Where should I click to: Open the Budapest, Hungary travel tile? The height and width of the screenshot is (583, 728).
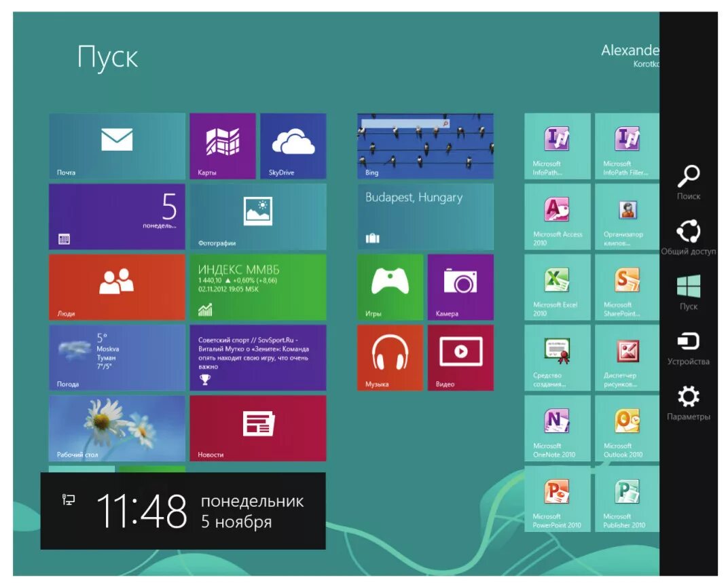click(426, 217)
